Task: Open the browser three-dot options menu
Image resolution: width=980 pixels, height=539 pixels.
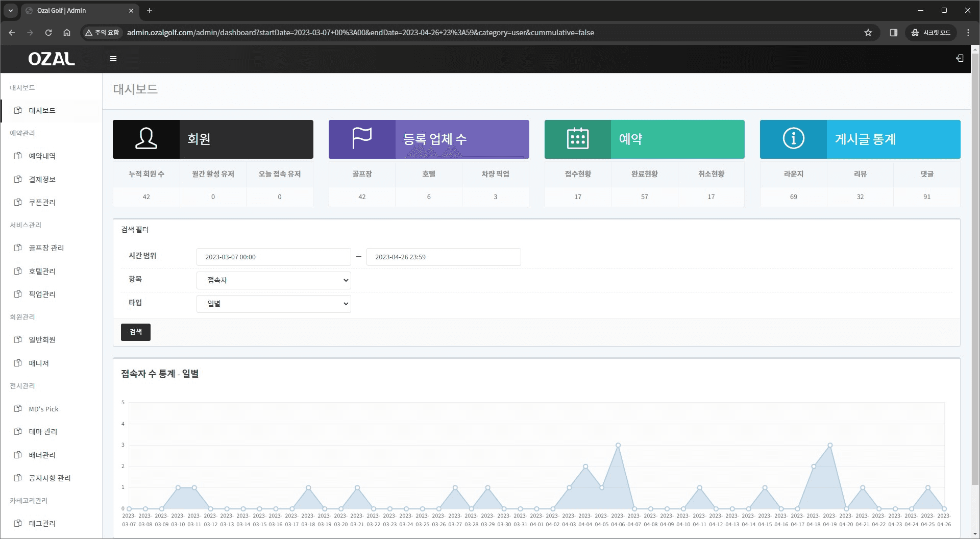Action: click(x=968, y=32)
